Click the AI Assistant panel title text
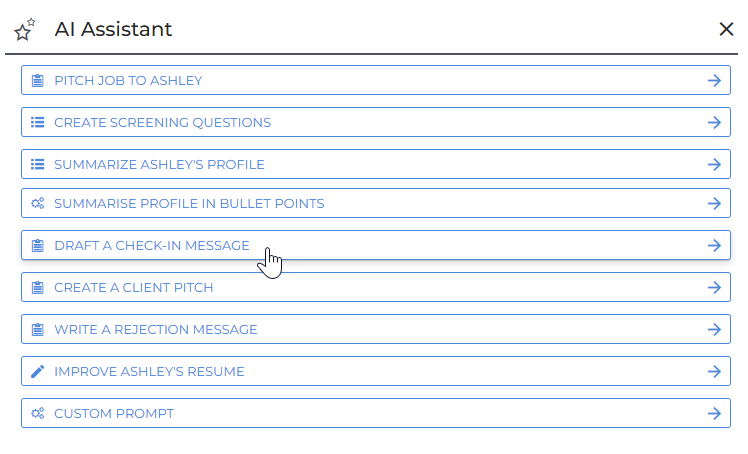 tap(113, 30)
